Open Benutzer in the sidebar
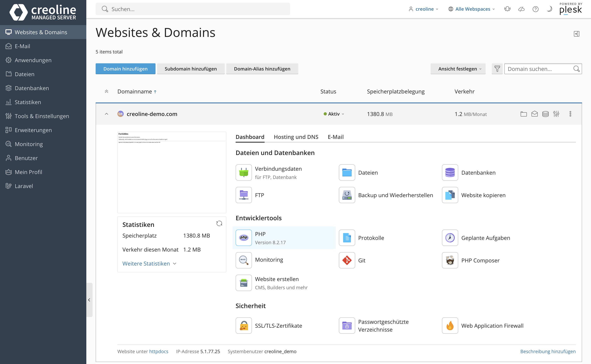 pos(43,158)
